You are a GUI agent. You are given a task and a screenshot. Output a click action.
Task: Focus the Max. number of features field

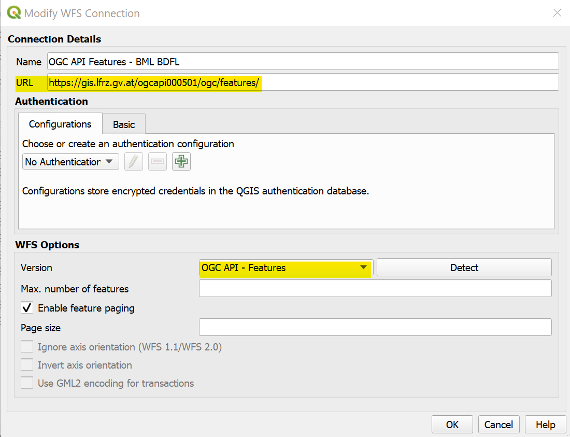[x=375, y=288]
